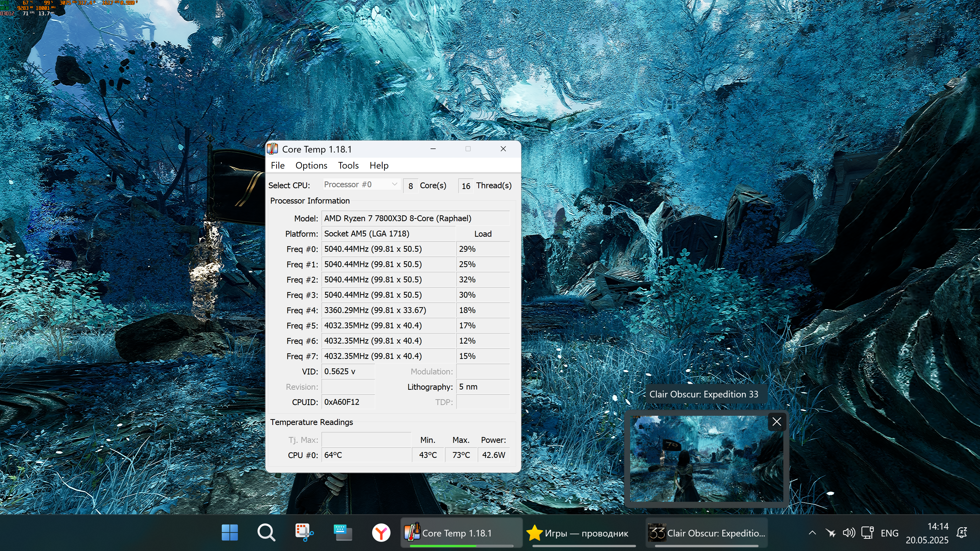Click the 15% load value for Freq #7

[x=482, y=356]
